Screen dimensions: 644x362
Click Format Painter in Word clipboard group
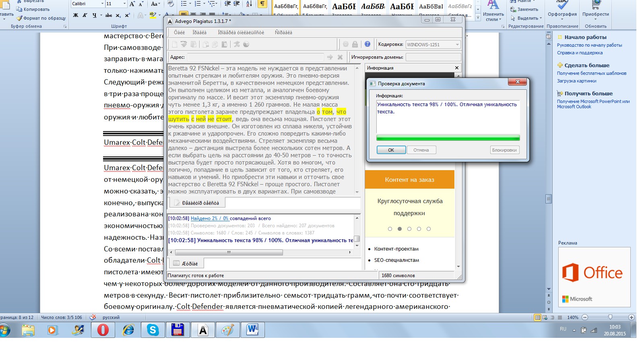tap(41, 18)
